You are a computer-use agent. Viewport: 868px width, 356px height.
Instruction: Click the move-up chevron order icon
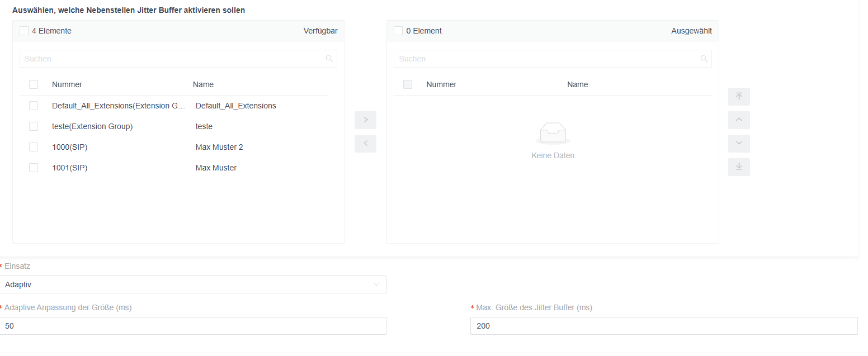tap(739, 120)
